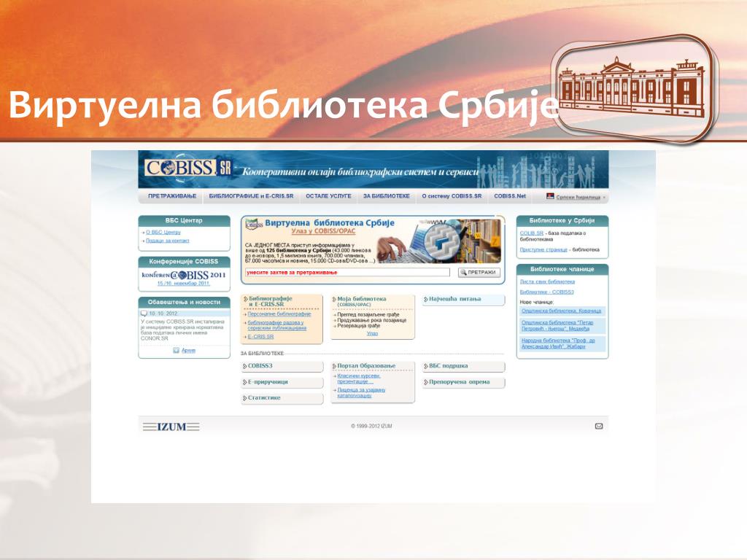The image size is (747, 560).
Task: Click the National Library building logo on slide
Action: pyautogui.click(x=634, y=88)
